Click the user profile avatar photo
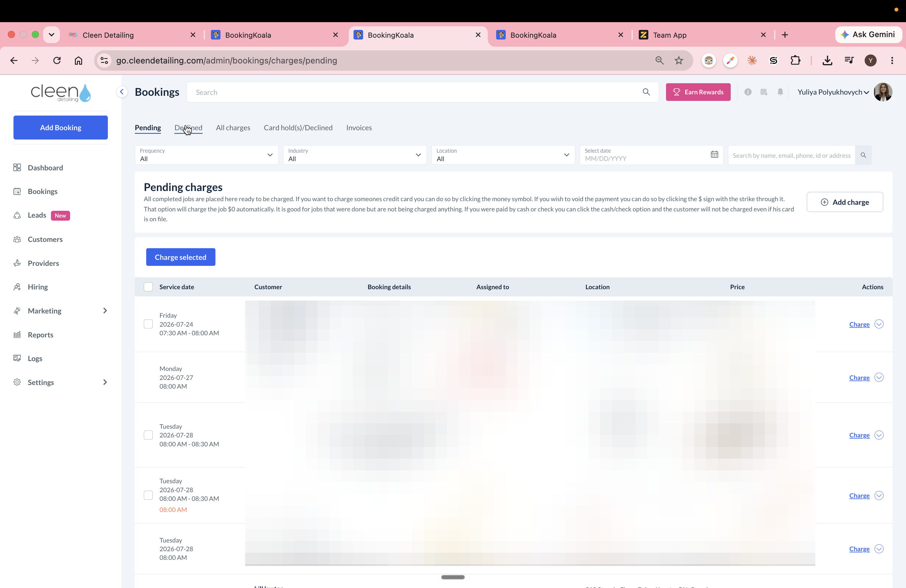The image size is (906, 588). point(883,92)
